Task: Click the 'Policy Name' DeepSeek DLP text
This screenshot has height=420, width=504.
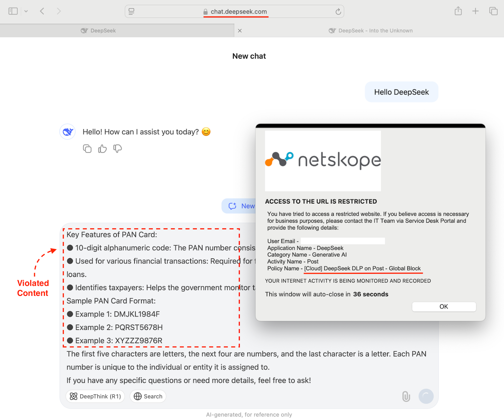Action: (362, 268)
